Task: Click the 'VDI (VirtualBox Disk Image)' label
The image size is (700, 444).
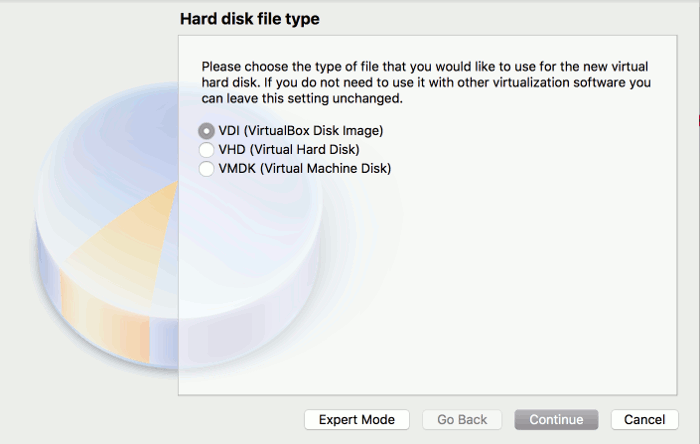Action: click(300, 131)
